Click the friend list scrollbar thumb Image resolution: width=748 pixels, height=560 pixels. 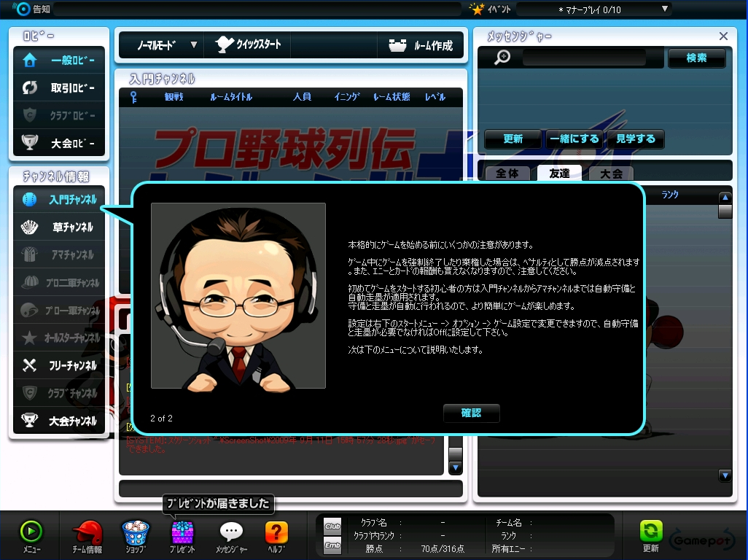(x=725, y=211)
